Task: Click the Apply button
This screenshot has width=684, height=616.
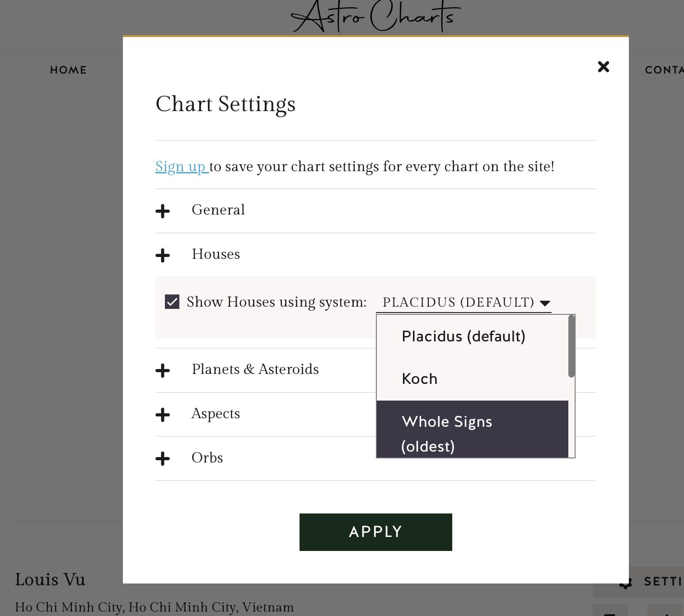Action: click(376, 532)
